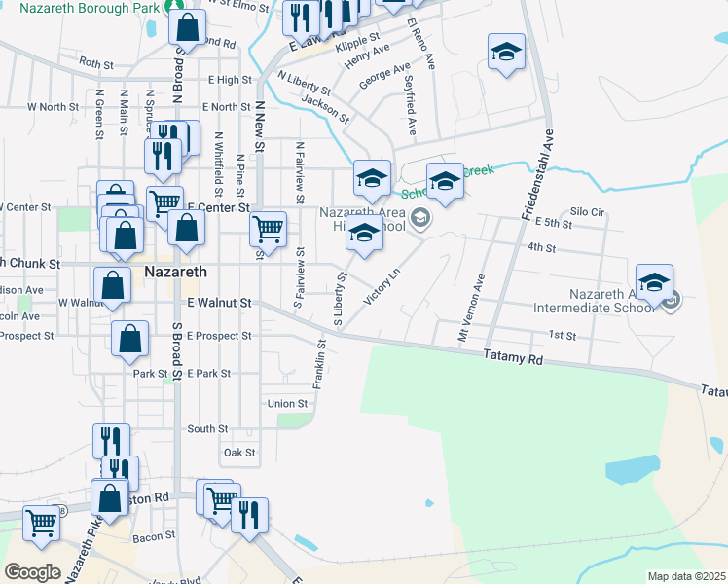This screenshot has width=728, height=584.
Task: Click the Seyfried Ave label
Action: point(410,105)
